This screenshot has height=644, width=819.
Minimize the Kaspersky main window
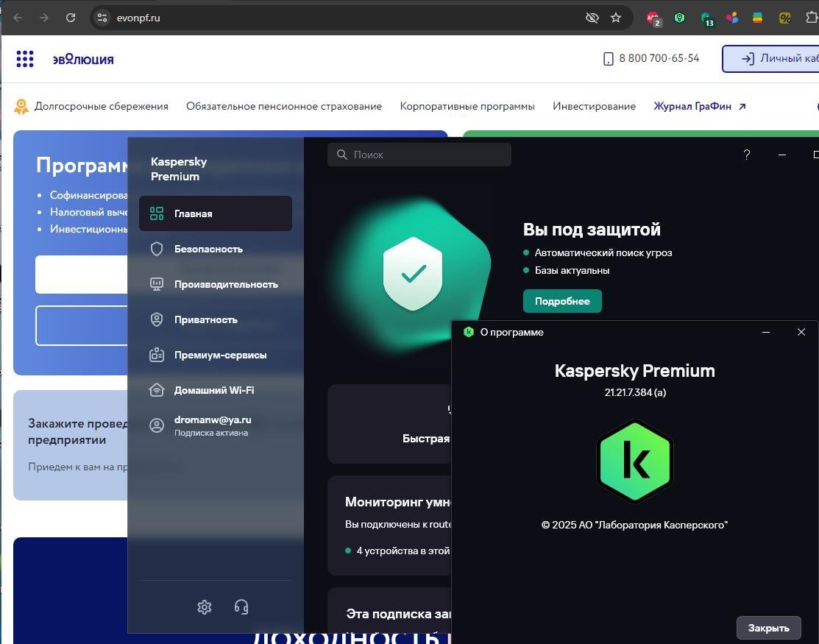(x=782, y=155)
